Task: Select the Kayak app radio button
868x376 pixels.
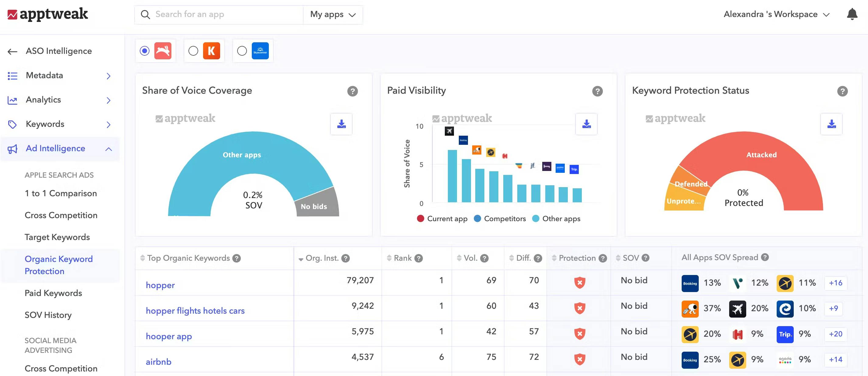Action: 193,51
